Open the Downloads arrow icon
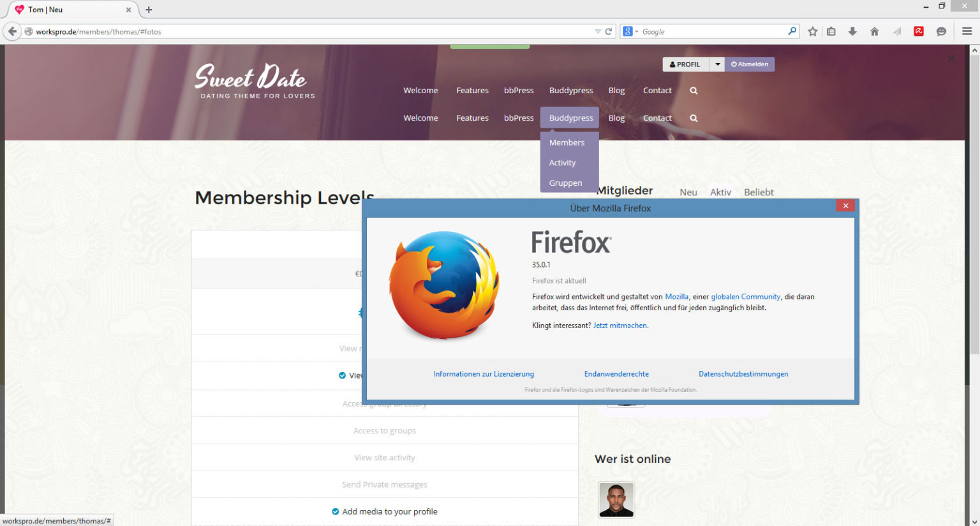This screenshot has height=526, width=980. (x=852, y=31)
